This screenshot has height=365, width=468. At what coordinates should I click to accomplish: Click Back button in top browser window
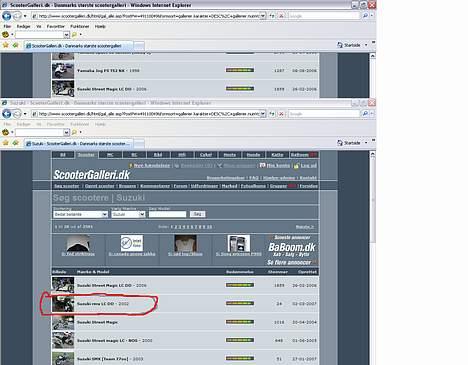pos(7,16)
